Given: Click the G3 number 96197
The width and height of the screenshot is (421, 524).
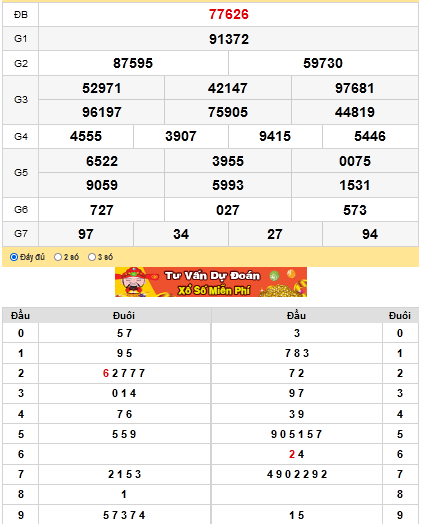Looking at the screenshot, I should point(102,112).
